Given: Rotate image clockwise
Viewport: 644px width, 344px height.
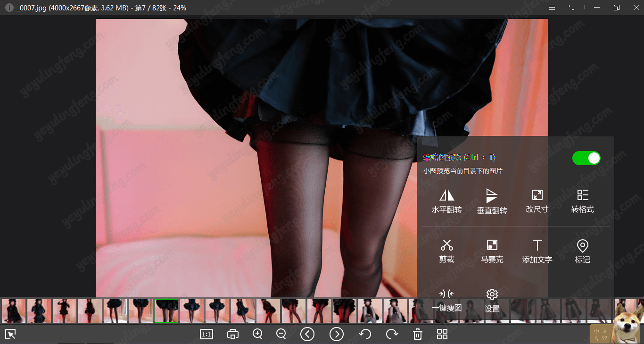Looking at the screenshot, I should (392, 335).
